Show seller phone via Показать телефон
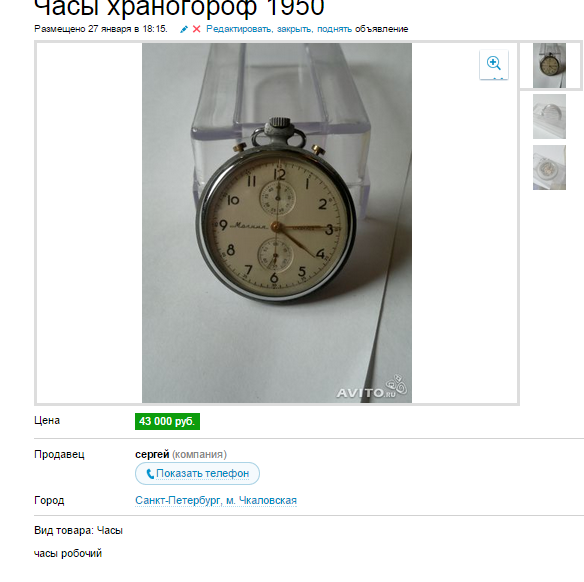 pos(197,473)
